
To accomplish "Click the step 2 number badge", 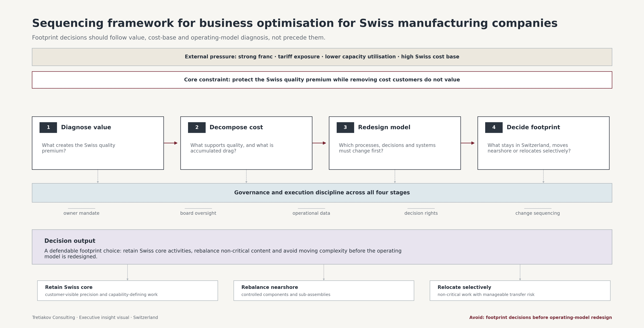I will click(x=197, y=127).
